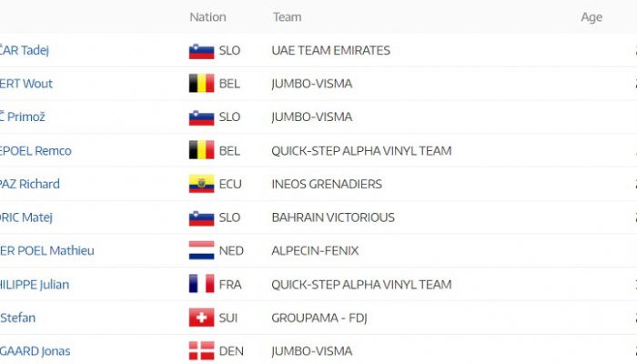Screen dimensions: 637x364
Task: Open rider Tadej's profile link
Action: 25,50
